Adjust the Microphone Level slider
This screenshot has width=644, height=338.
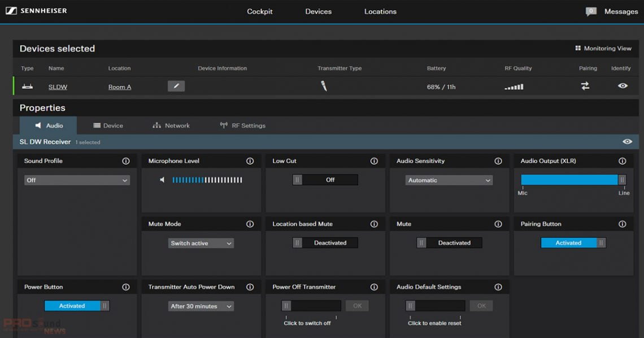(x=207, y=180)
